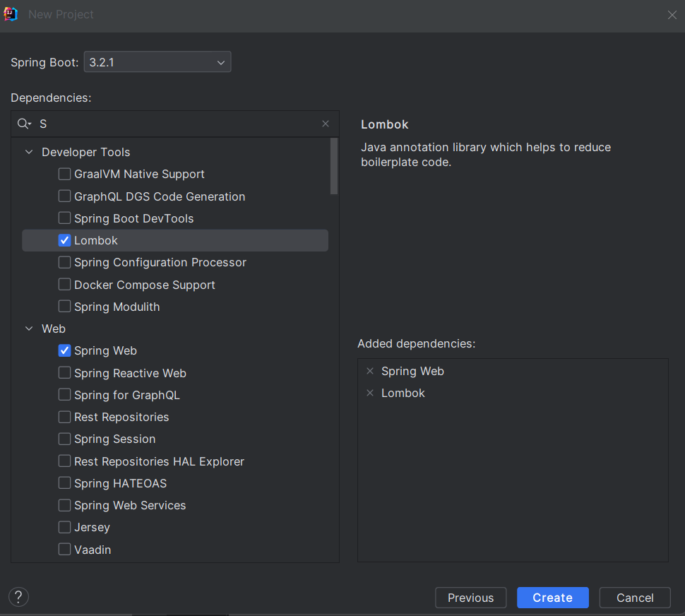Screen dimensions: 685x616
Task: Enable the Vaadin dependency
Action: click(x=65, y=549)
